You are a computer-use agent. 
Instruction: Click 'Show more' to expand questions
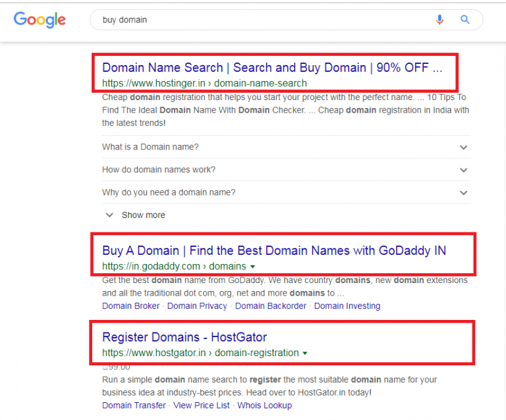point(136,215)
